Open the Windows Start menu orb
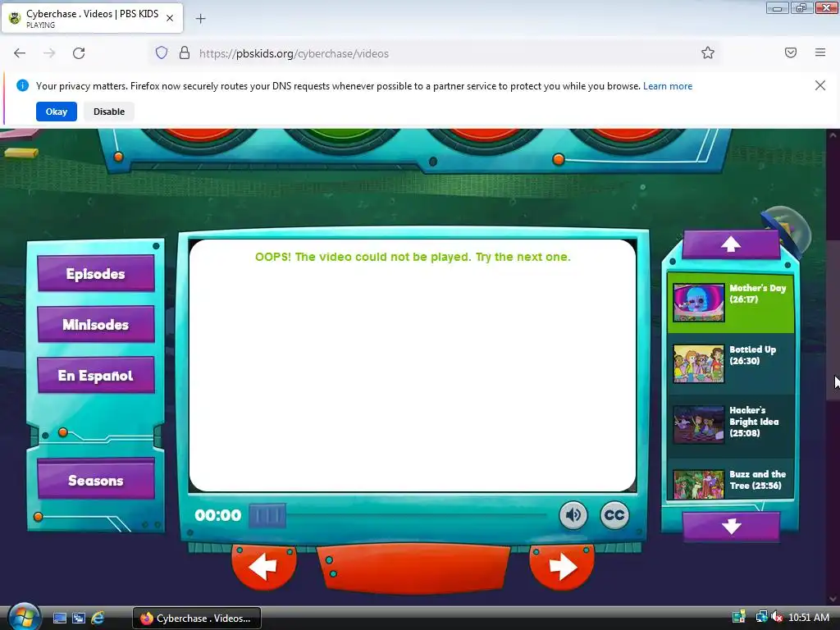 [x=24, y=617]
